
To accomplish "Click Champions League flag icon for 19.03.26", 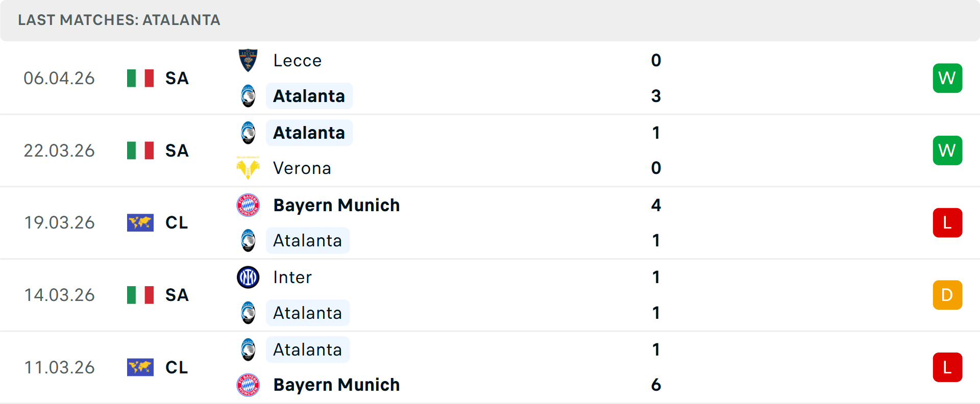I will pos(140,223).
